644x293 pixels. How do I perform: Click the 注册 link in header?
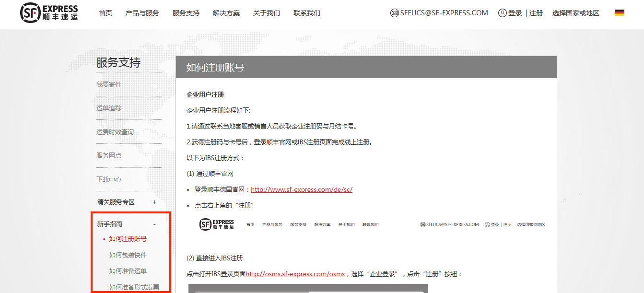tap(536, 13)
